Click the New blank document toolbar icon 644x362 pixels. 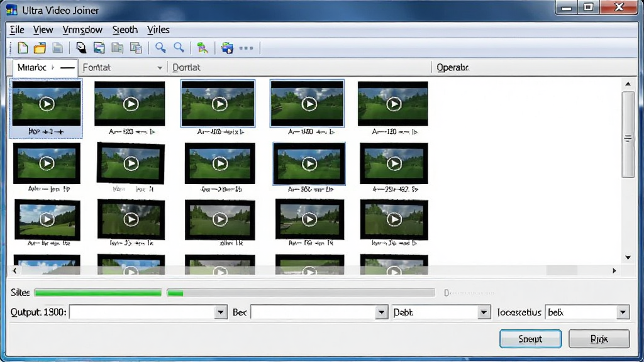23,48
